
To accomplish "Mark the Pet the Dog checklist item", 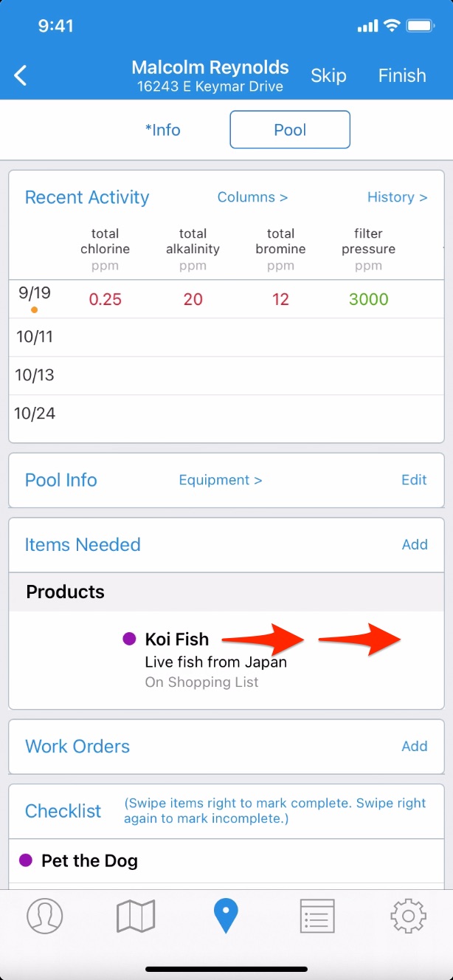I will 226,861.
